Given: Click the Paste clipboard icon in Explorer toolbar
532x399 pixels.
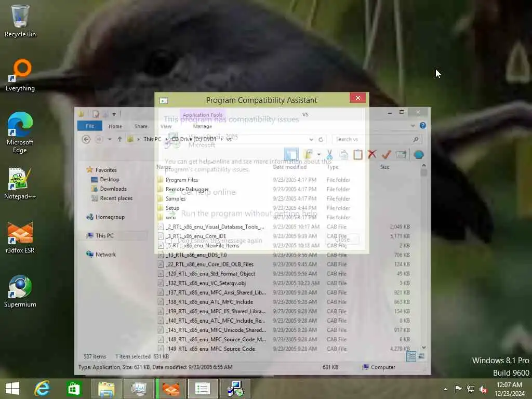Looking at the screenshot, I should pos(357,154).
